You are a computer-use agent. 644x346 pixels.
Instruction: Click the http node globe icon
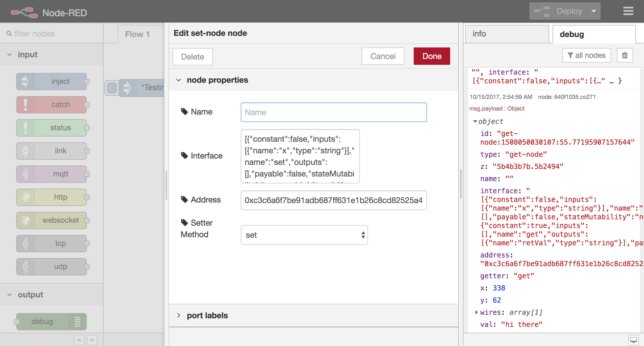[25, 197]
